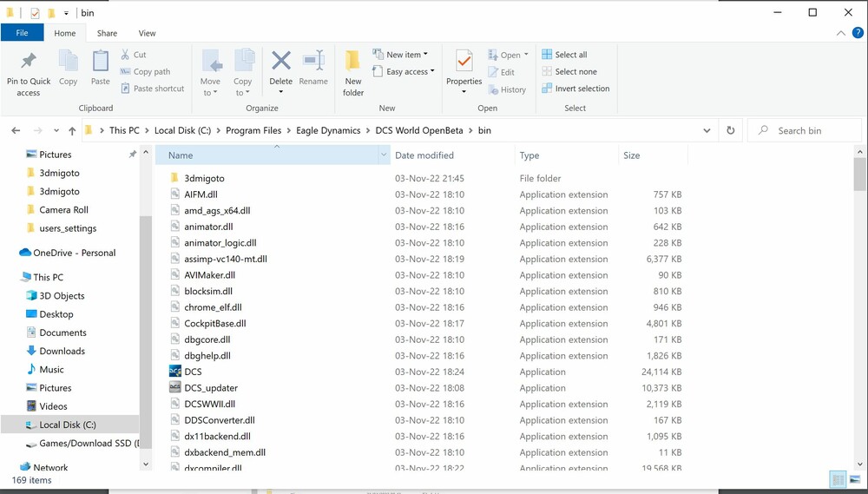Expand Easy access dropdown

pyautogui.click(x=432, y=71)
